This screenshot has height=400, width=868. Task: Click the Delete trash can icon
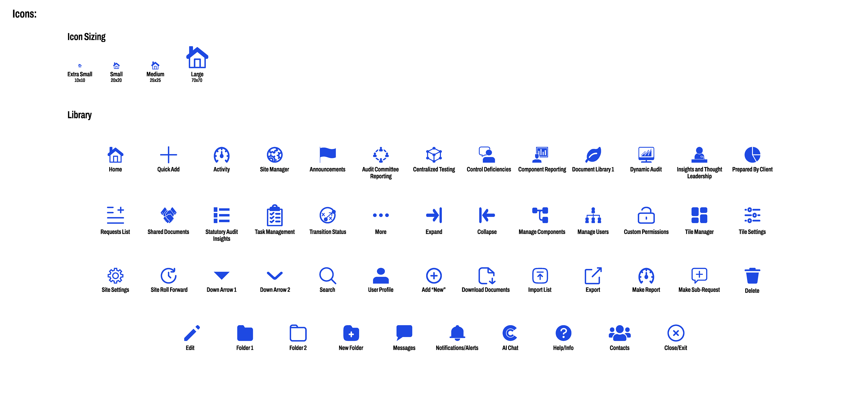click(752, 276)
